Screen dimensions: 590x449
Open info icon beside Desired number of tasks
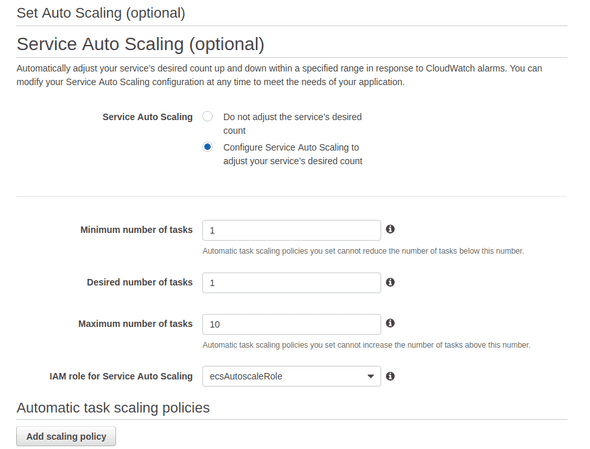coord(390,282)
